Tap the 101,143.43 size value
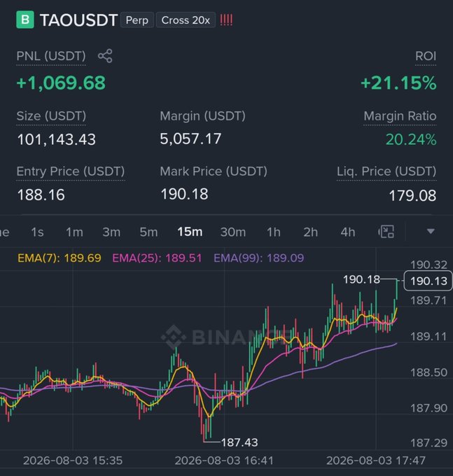The height and width of the screenshot is (476, 453). [x=57, y=139]
